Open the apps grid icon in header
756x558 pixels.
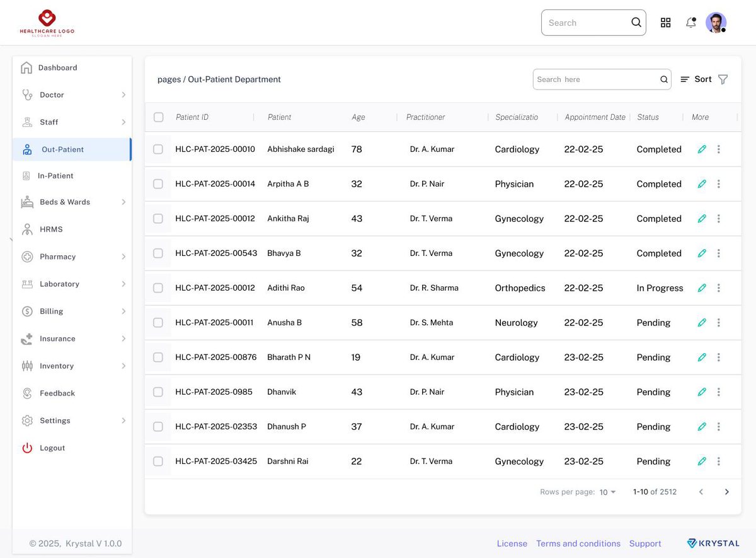(x=665, y=23)
